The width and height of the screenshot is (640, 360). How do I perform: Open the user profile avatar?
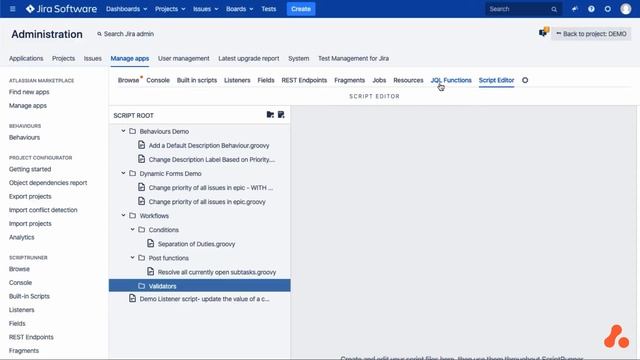625,9
